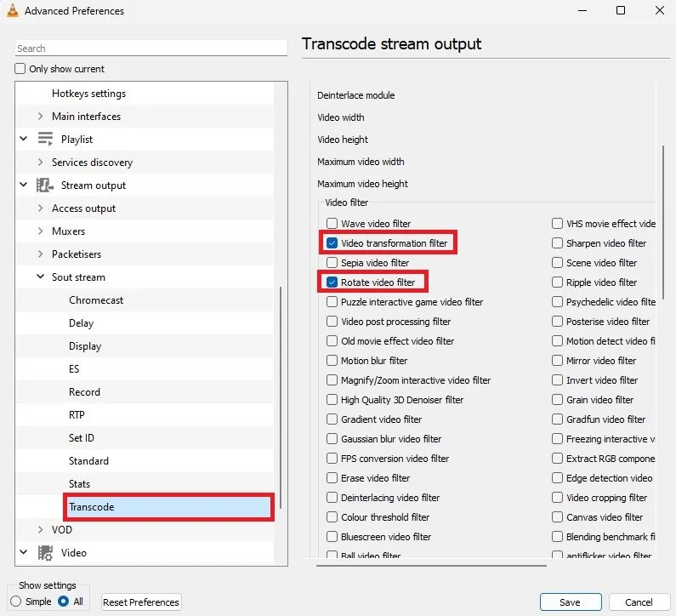Select the All show settings radio
Screen dimensions: 676x616
64,601
